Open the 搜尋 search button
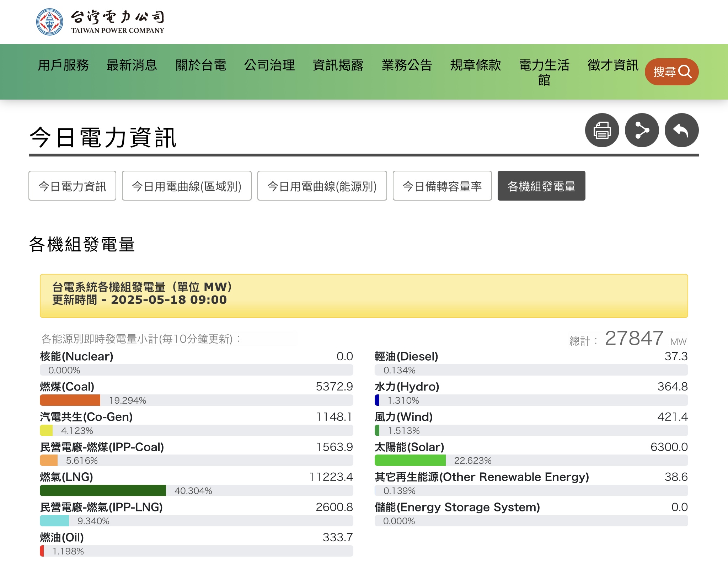 pos(671,72)
